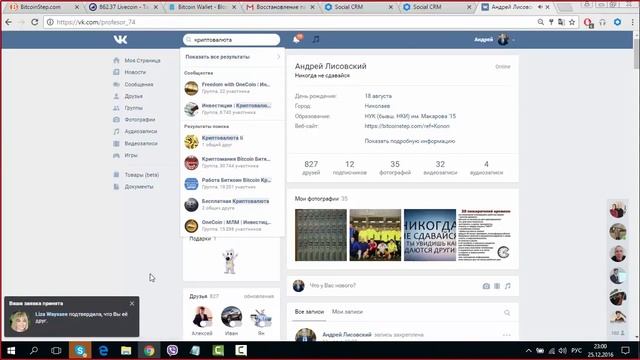The width and height of the screenshot is (640, 360).
Task: Click the VK logo in header
Action: (x=120, y=40)
